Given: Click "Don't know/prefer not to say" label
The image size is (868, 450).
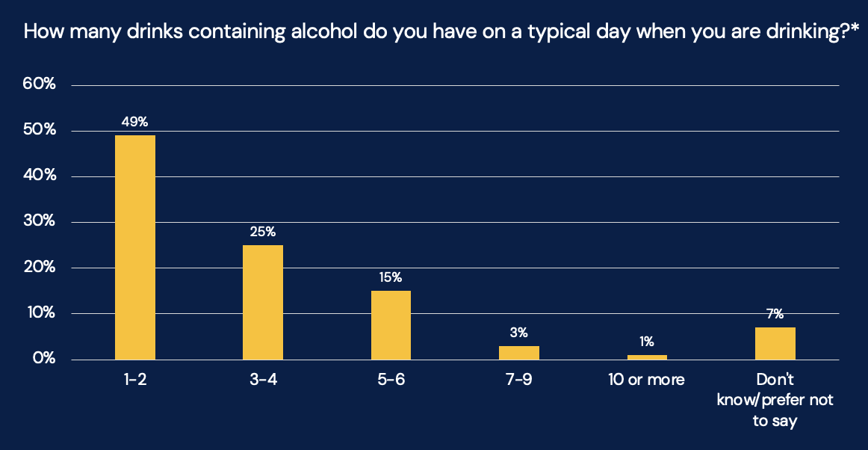Looking at the screenshot, I should click(775, 400).
